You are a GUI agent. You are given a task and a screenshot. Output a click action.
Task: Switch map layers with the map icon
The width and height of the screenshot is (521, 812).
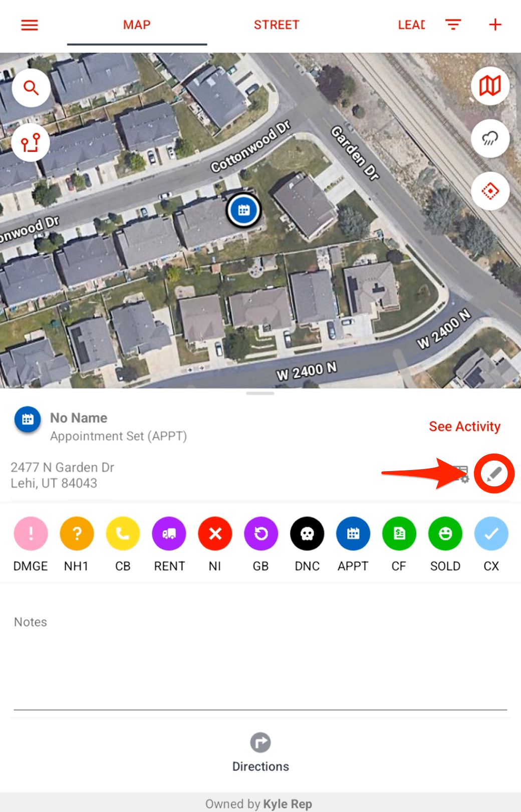click(x=490, y=86)
